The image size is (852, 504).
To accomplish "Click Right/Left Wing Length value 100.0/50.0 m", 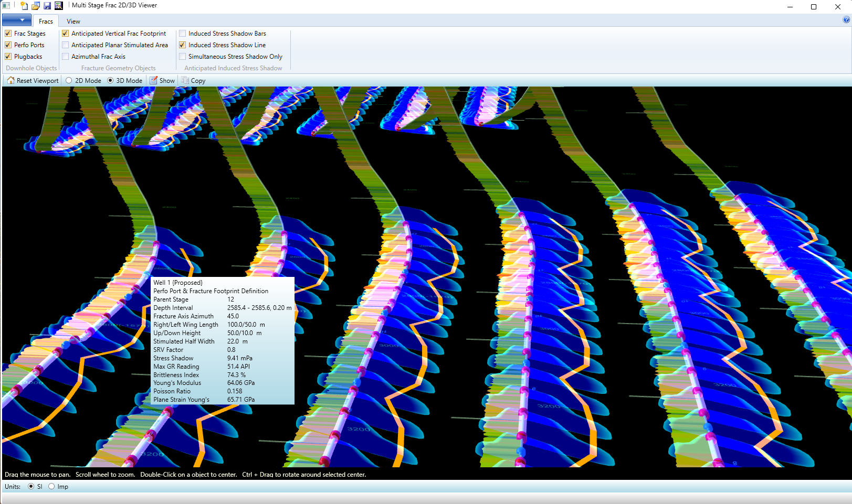I will click(246, 325).
